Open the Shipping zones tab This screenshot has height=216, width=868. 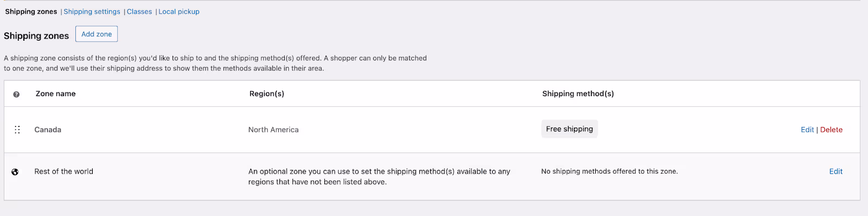click(31, 11)
